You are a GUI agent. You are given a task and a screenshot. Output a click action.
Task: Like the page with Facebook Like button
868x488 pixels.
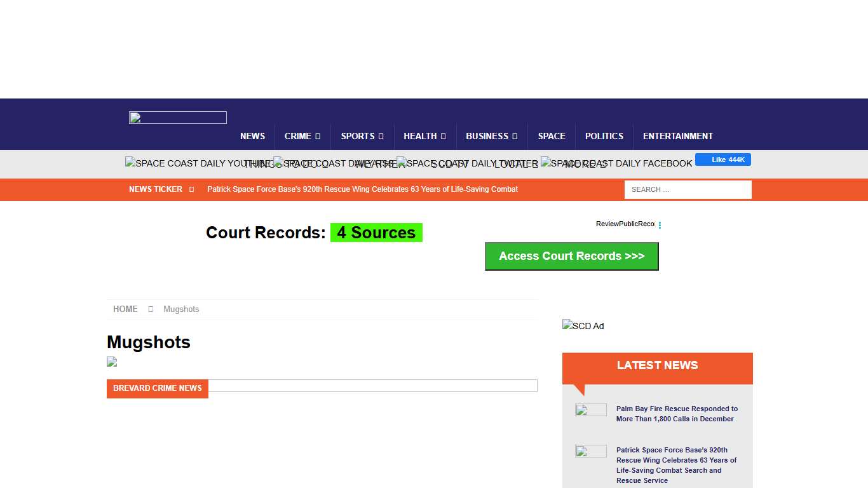point(722,159)
